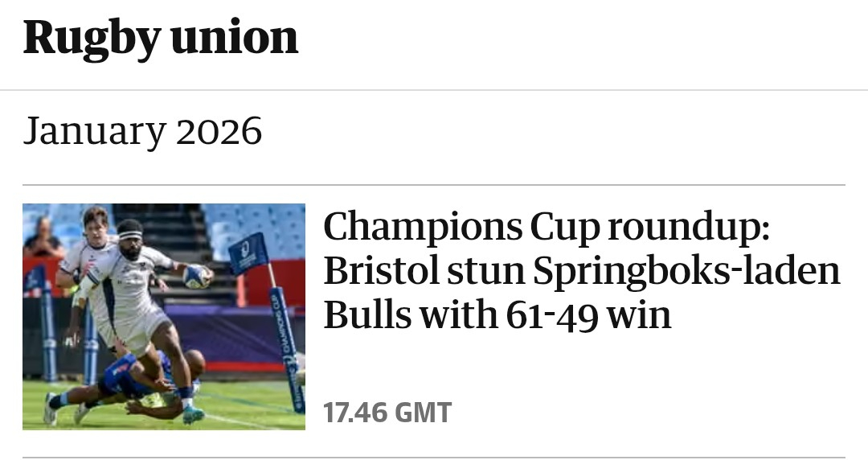This screenshot has width=868, height=460.
Task: Open the Bristol versus Bulls article thumbnail
Action: (164, 316)
